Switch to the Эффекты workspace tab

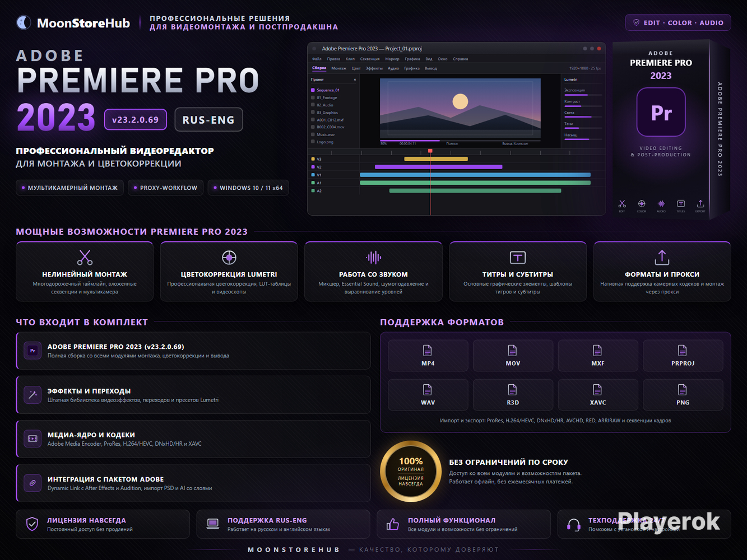374,68
